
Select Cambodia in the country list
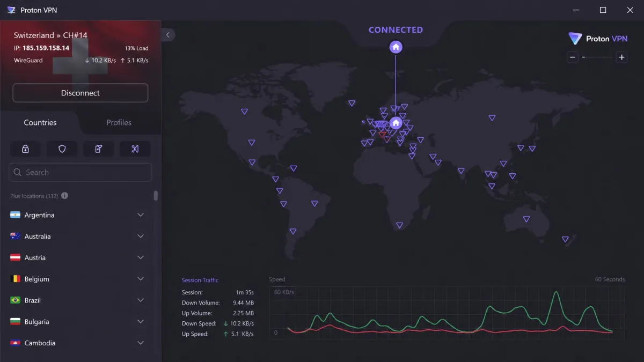(x=40, y=343)
